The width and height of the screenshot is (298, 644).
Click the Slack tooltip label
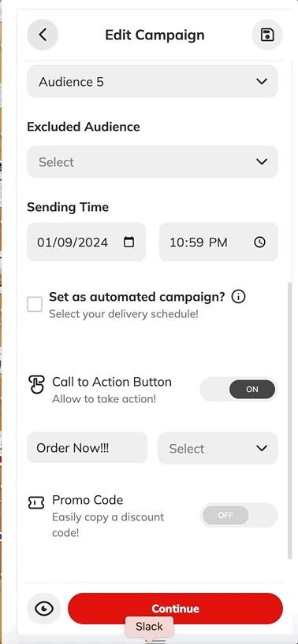(149, 627)
